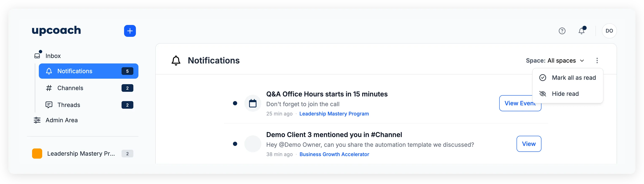Click the blue plus create button

point(130,31)
